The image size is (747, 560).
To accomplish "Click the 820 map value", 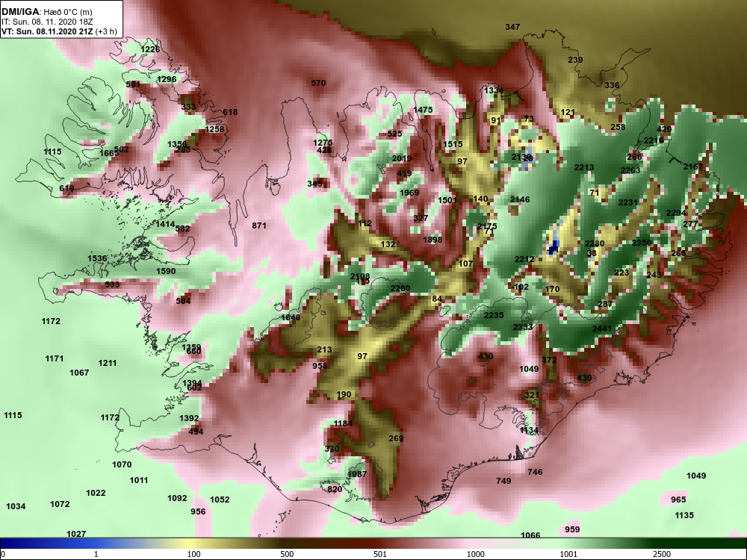I will point(335,490).
